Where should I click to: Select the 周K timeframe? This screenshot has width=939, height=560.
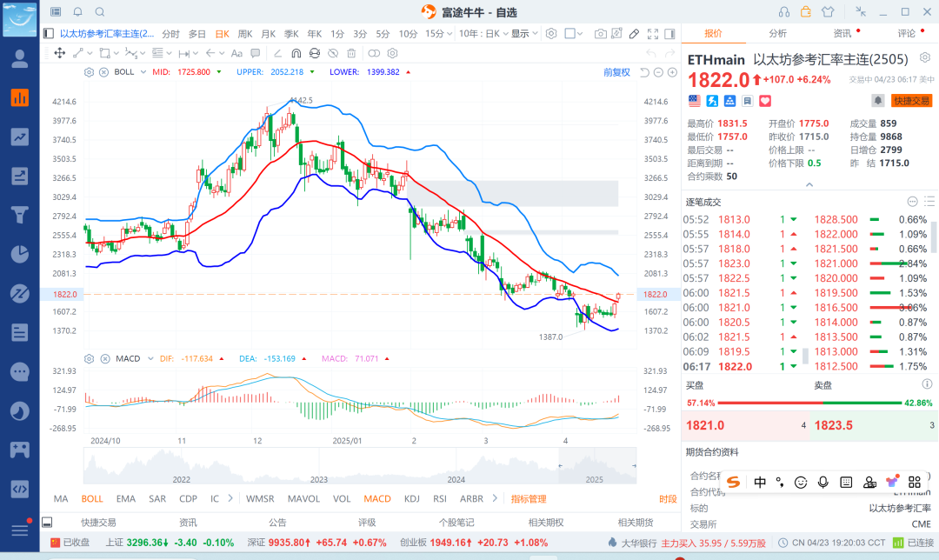(x=245, y=34)
